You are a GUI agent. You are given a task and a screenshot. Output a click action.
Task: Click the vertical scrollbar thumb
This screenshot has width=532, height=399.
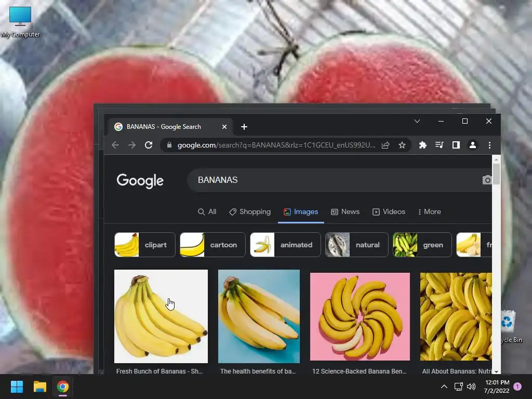(x=496, y=174)
